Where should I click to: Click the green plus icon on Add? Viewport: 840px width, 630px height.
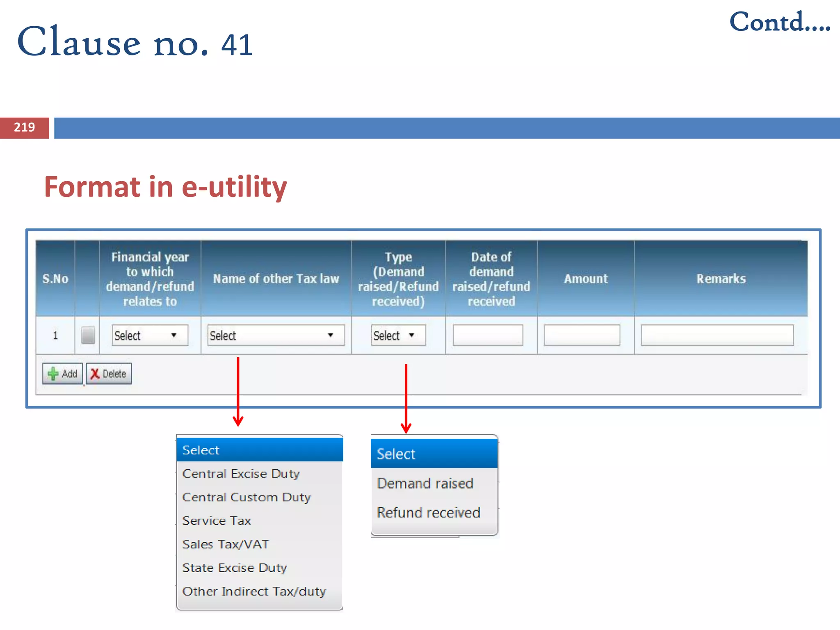53,374
